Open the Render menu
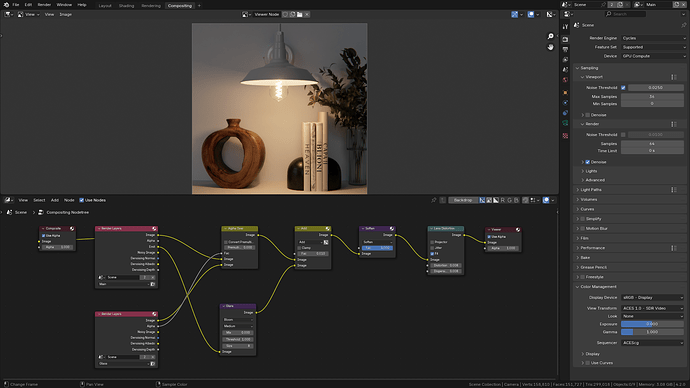Screen dimensions: 690x388 click(44, 4)
